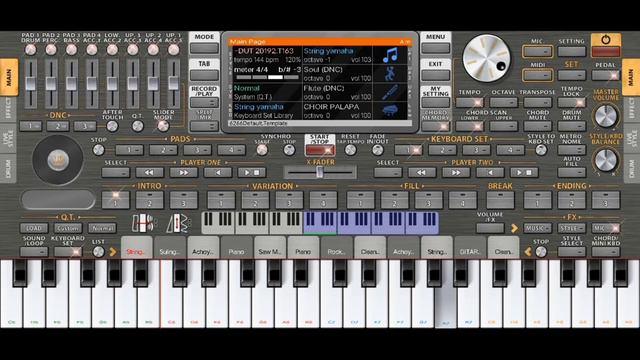This screenshot has height=360, width=640.
Task: Click the large silver data dial
Action: [x=486, y=58]
